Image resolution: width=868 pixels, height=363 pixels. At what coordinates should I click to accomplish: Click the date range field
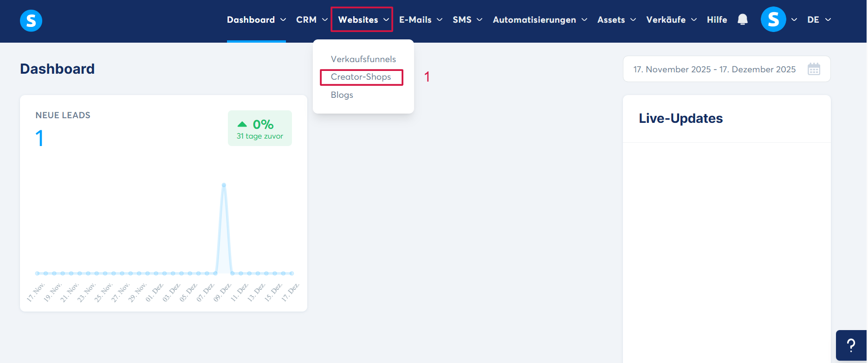pos(726,69)
